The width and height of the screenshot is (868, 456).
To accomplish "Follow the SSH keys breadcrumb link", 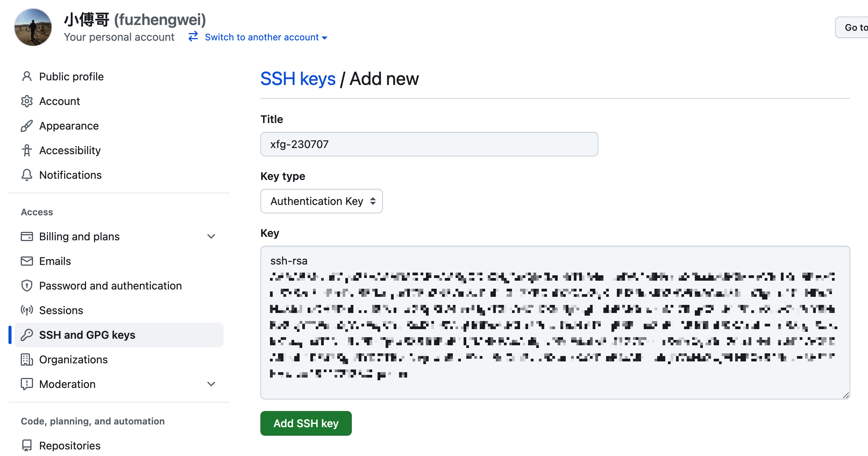I will 298,79.
